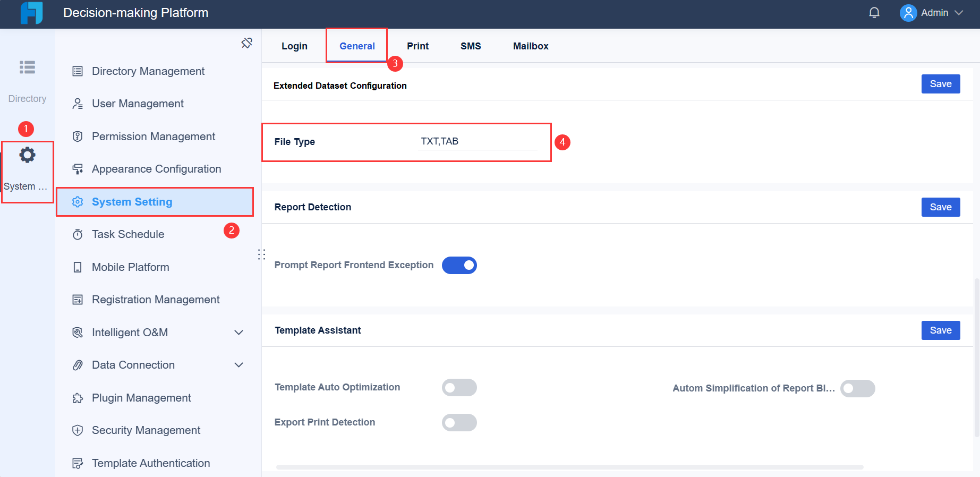
Task: Click the horizontal scrollbar at the bottom
Action: pos(569,467)
